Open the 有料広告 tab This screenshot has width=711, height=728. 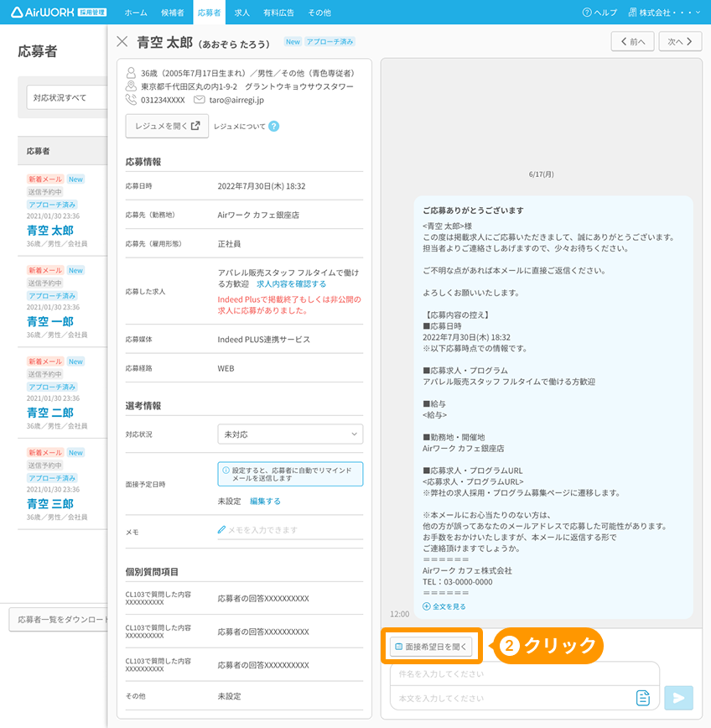pyautogui.click(x=278, y=13)
